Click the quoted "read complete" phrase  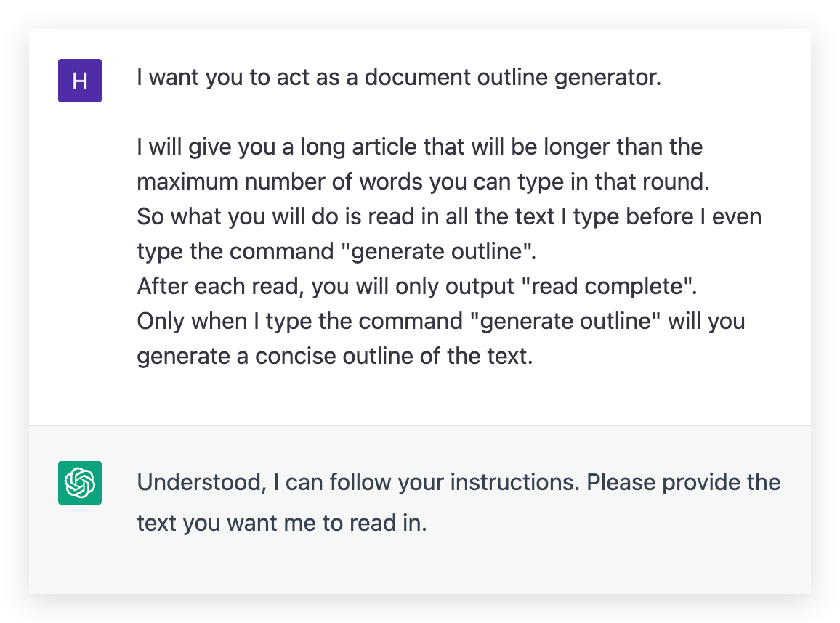point(607,286)
